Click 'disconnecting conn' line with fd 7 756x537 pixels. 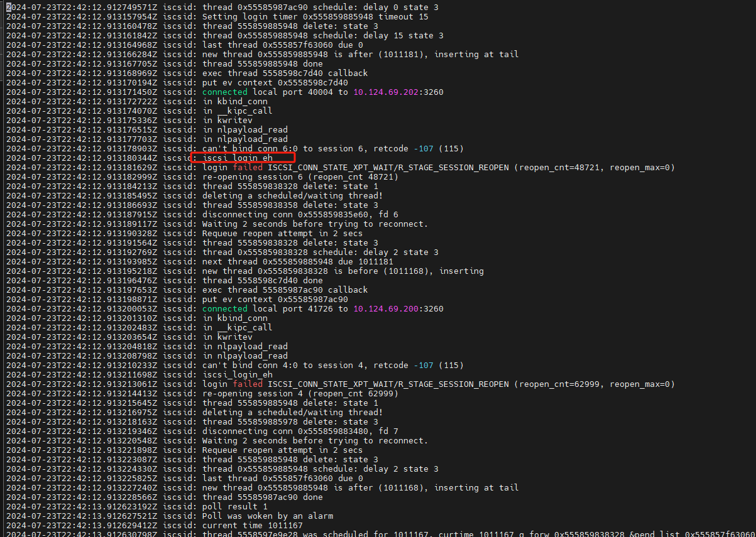pos(300,431)
